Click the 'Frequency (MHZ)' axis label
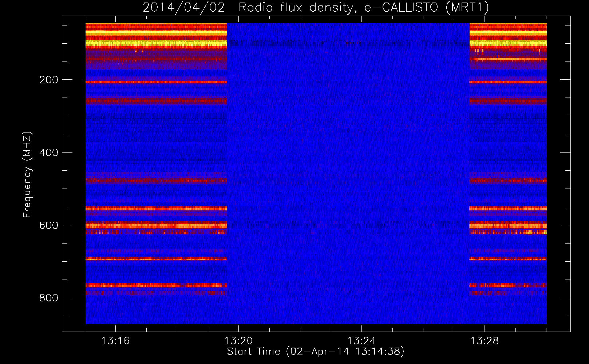589x364 pixels. point(27,174)
